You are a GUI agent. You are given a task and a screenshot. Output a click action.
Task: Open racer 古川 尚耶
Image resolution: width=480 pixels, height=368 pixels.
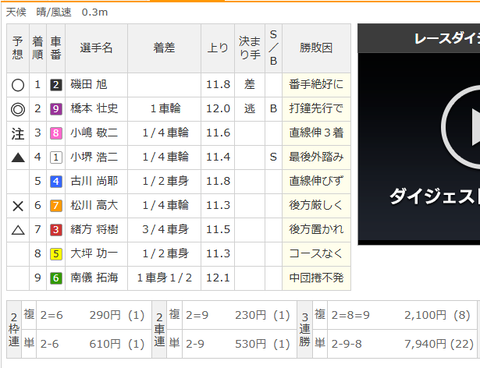click(x=94, y=181)
